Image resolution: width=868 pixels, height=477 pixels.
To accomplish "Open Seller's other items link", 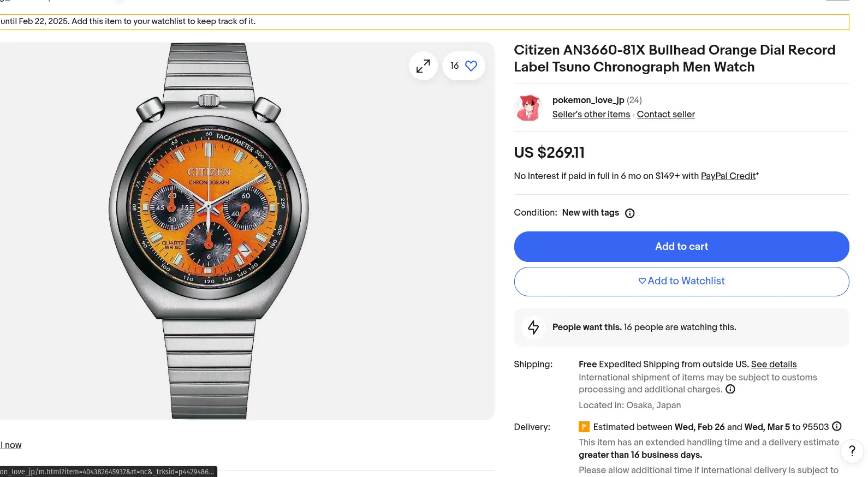I will [591, 115].
